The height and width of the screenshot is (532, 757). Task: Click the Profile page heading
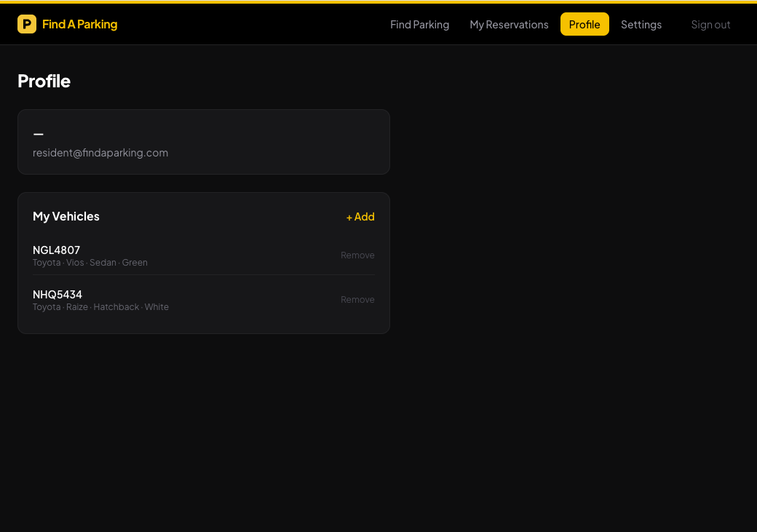click(x=44, y=81)
